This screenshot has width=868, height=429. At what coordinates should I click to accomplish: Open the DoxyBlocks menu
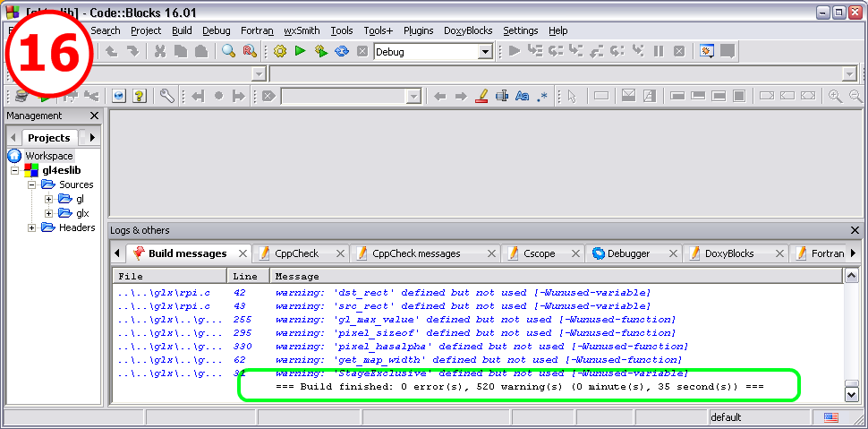pyautogui.click(x=468, y=30)
